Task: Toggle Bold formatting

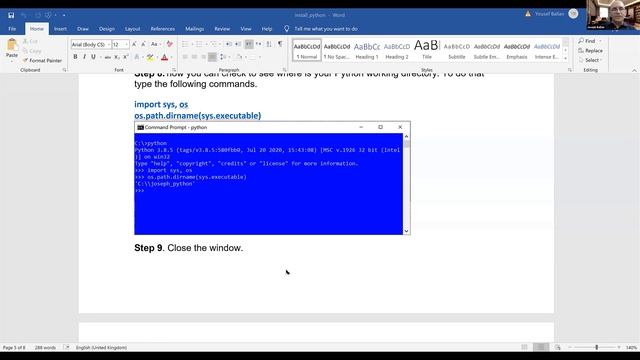Action: pos(76,57)
